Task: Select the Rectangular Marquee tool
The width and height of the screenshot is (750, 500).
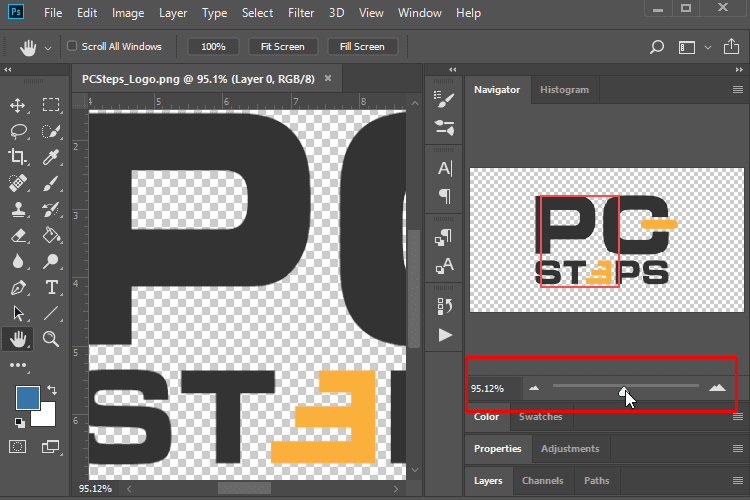Action: [x=51, y=105]
